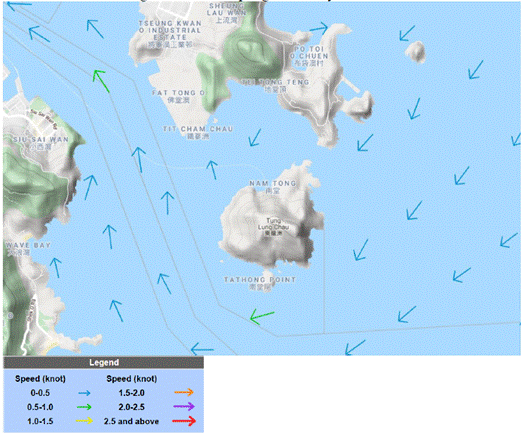Screen dimensions: 525x437
Task: Click the Tseung Kwan O Industrial Estate label
Action: point(170,33)
